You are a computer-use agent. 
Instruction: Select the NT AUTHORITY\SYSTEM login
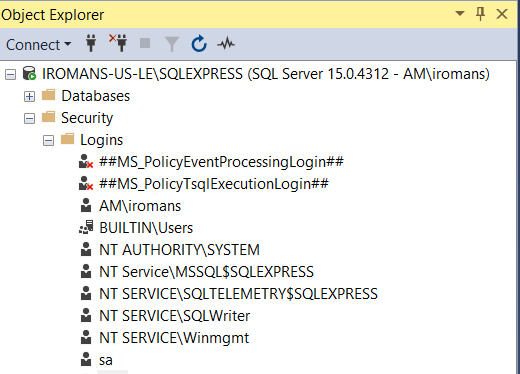[x=179, y=250]
